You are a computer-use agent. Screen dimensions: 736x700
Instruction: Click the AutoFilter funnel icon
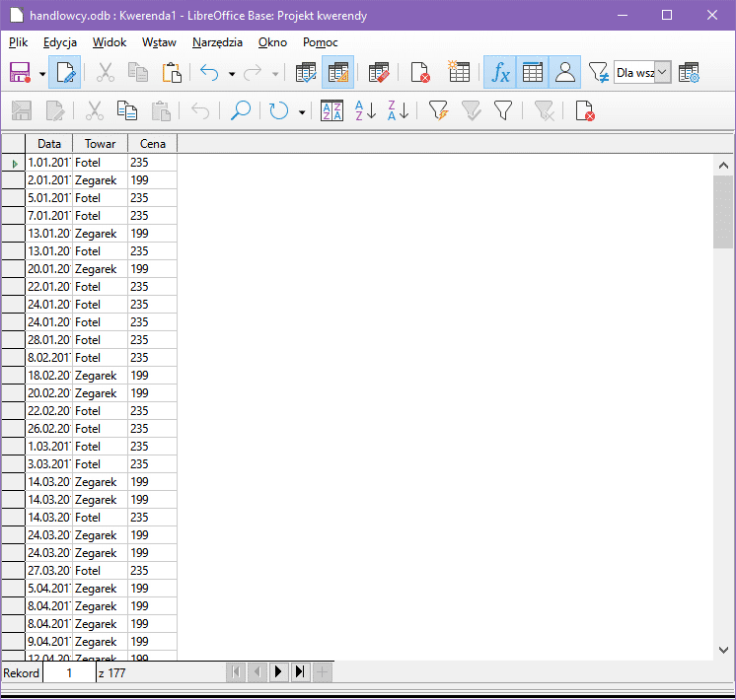click(438, 110)
